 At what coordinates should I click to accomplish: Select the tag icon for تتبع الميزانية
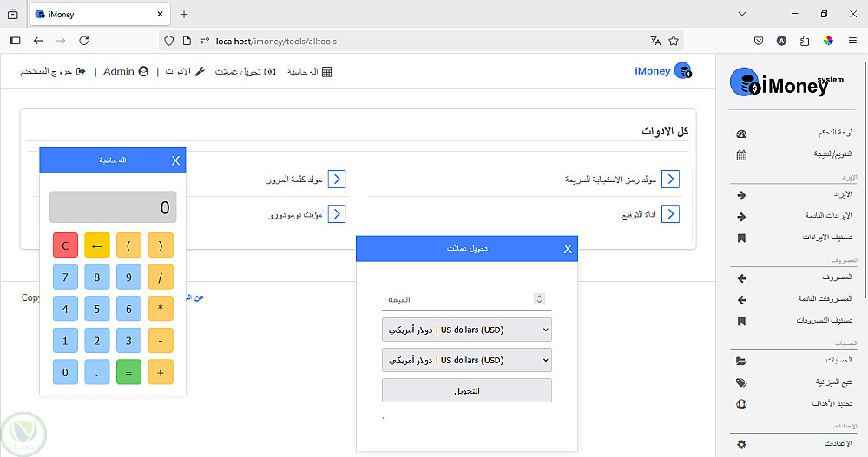pos(741,382)
